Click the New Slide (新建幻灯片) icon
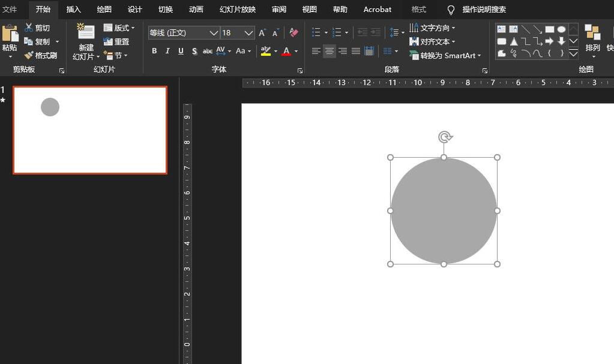 pos(86,32)
